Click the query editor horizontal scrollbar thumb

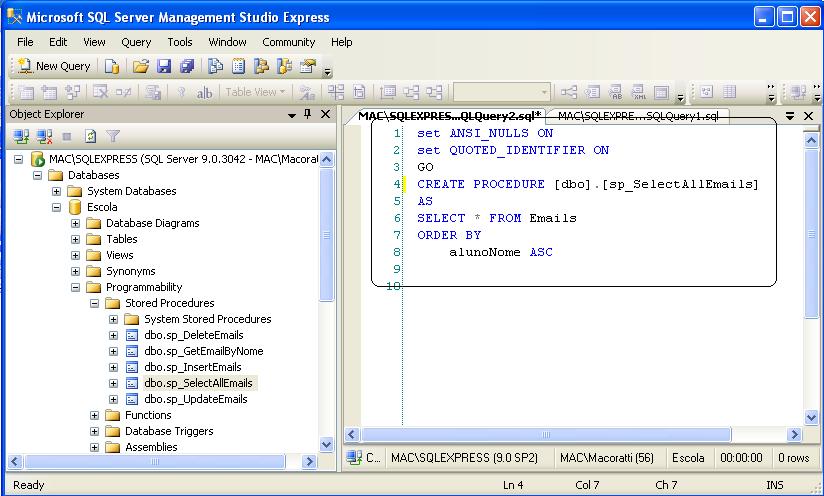(545, 435)
